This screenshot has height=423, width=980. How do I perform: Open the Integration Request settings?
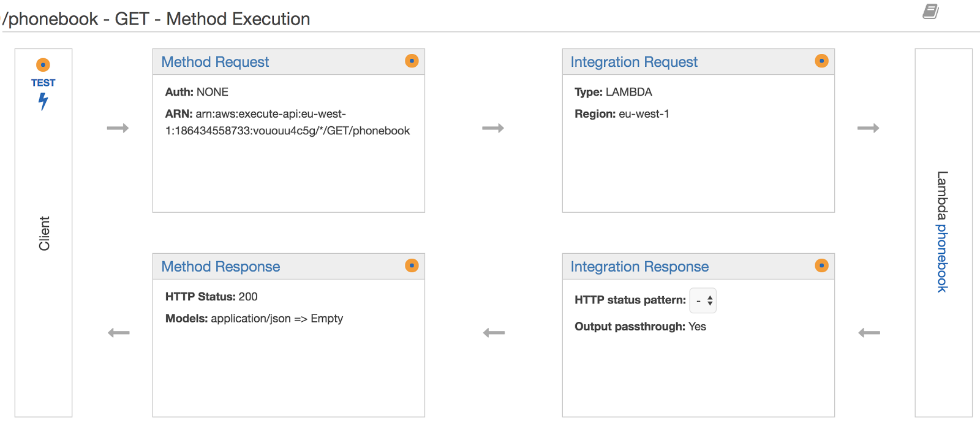click(x=633, y=62)
